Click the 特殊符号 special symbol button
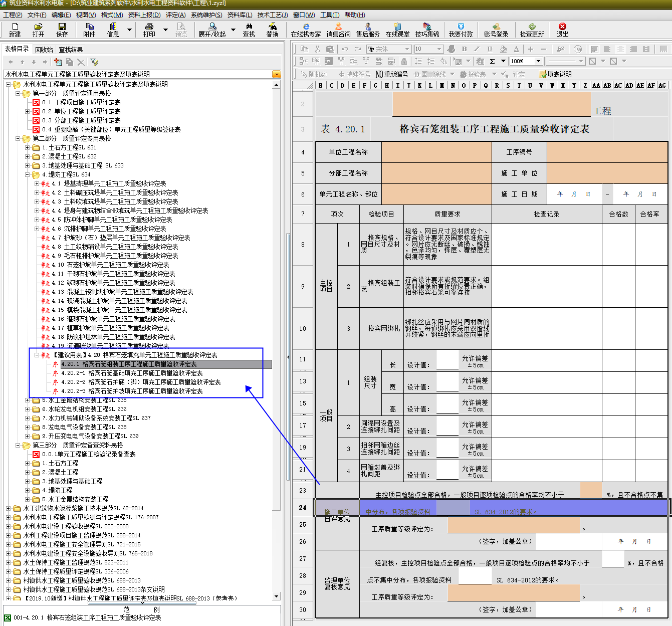This screenshot has height=626, width=672. click(x=355, y=74)
